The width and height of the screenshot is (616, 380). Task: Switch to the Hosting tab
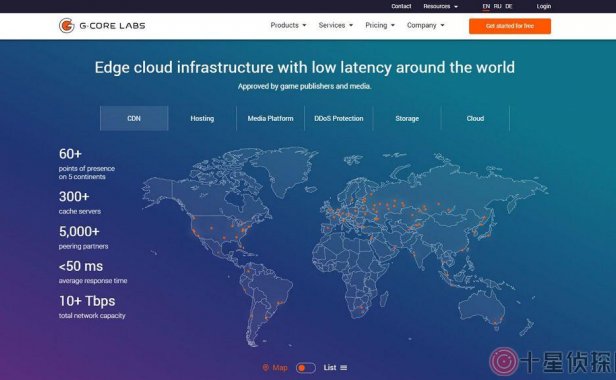click(202, 118)
